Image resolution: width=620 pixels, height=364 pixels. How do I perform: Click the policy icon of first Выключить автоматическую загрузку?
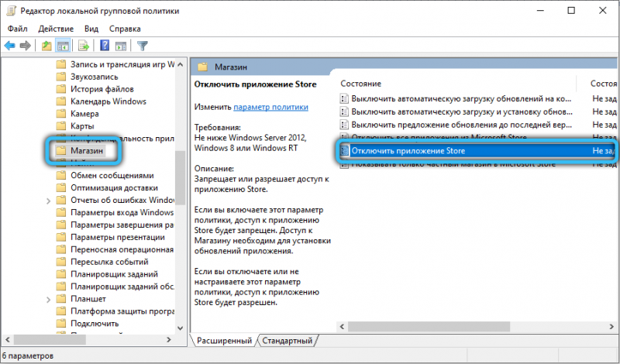point(344,99)
